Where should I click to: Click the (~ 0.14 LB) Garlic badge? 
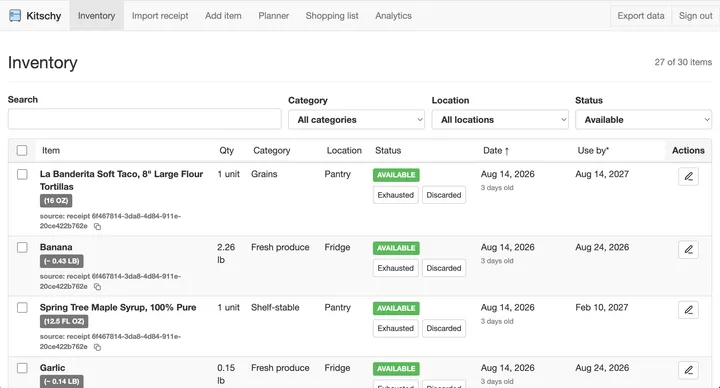[62, 382]
